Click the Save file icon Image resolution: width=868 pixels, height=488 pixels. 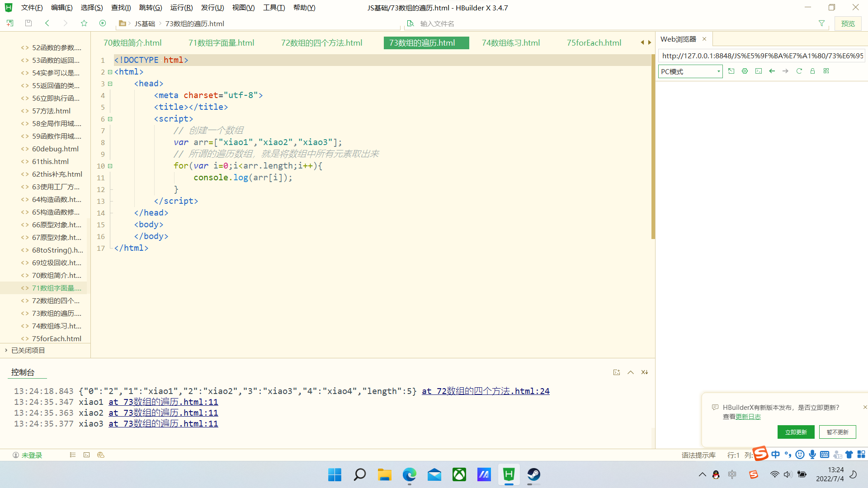[x=28, y=23]
